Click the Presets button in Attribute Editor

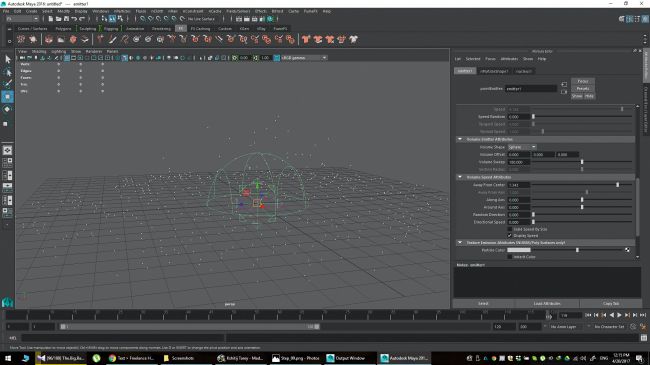click(x=583, y=88)
